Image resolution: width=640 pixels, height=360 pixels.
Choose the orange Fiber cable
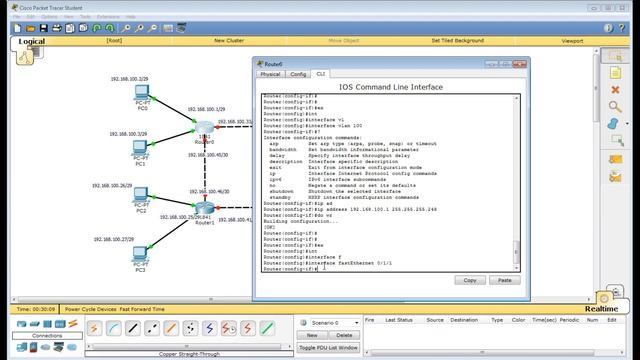pyautogui.click(x=171, y=328)
